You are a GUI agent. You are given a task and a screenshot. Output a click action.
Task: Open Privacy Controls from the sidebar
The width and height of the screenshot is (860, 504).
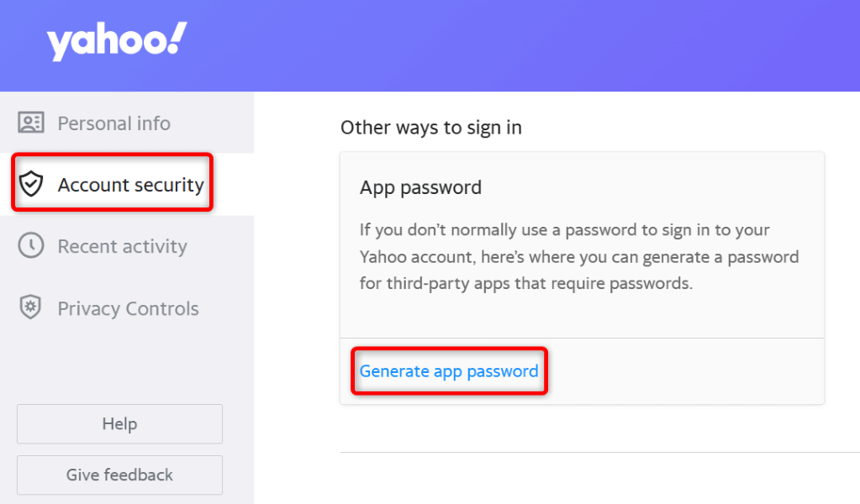coord(128,308)
